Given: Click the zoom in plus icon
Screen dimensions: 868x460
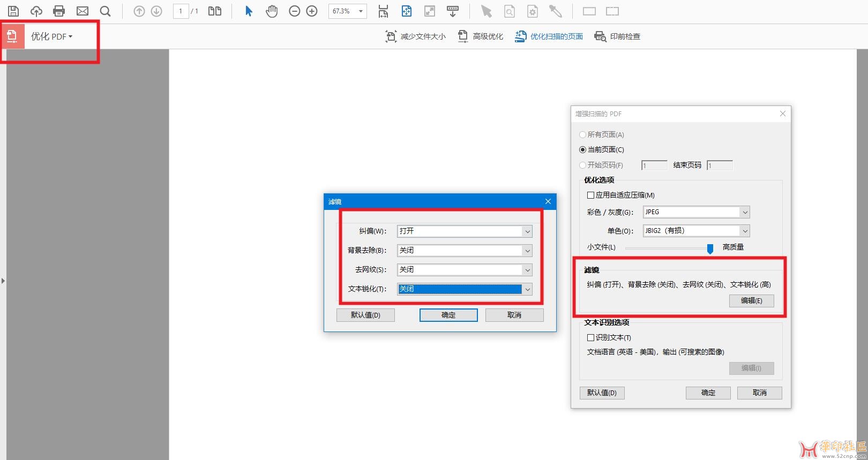Looking at the screenshot, I should 312,11.
